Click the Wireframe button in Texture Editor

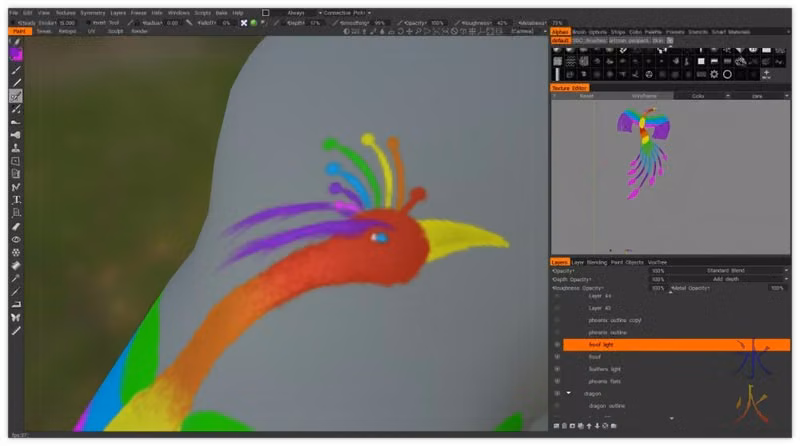[x=644, y=96]
